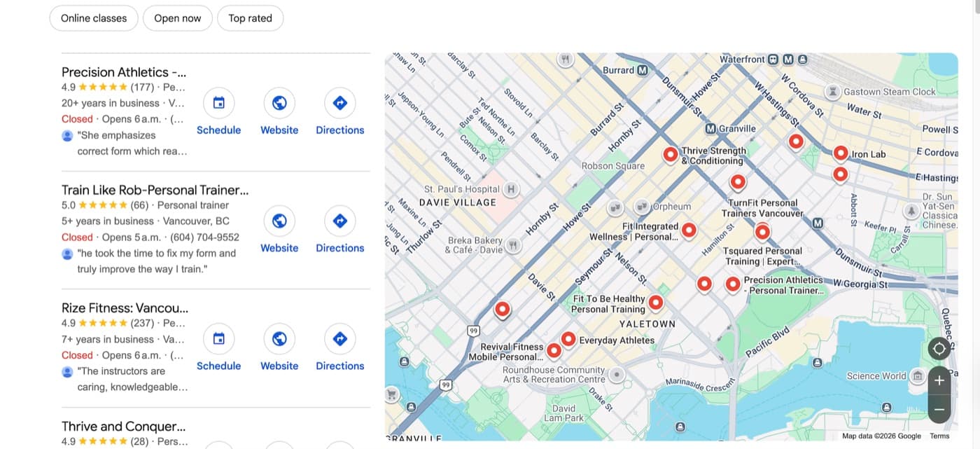The width and height of the screenshot is (980, 449).
Task: Get Directions icon for Rize Fitness
Action: click(x=340, y=339)
